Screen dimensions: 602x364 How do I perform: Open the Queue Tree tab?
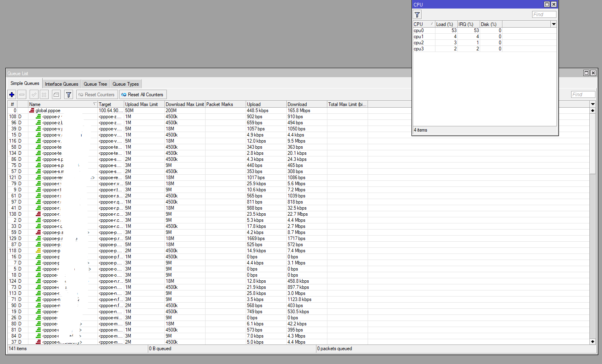point(95,84)
